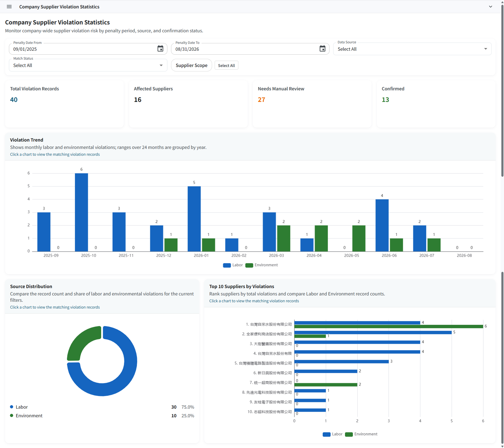Click the Needs Manual Review count 27

[261, 100]
